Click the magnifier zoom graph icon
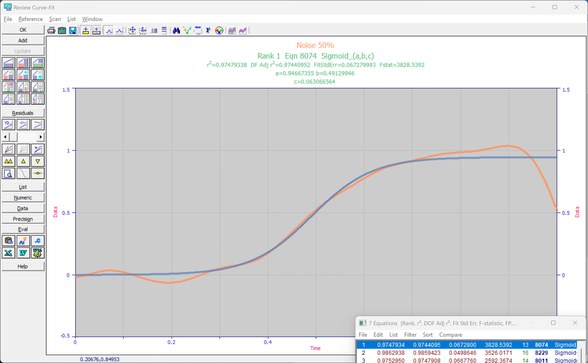This screenshot has height=363, width=588. tap(8, 173)
